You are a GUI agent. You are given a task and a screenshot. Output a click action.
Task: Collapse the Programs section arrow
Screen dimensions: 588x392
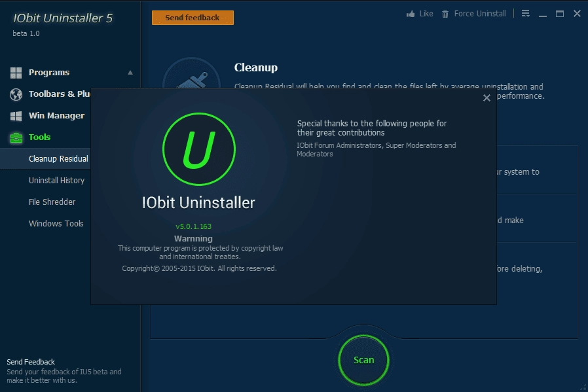130,73
